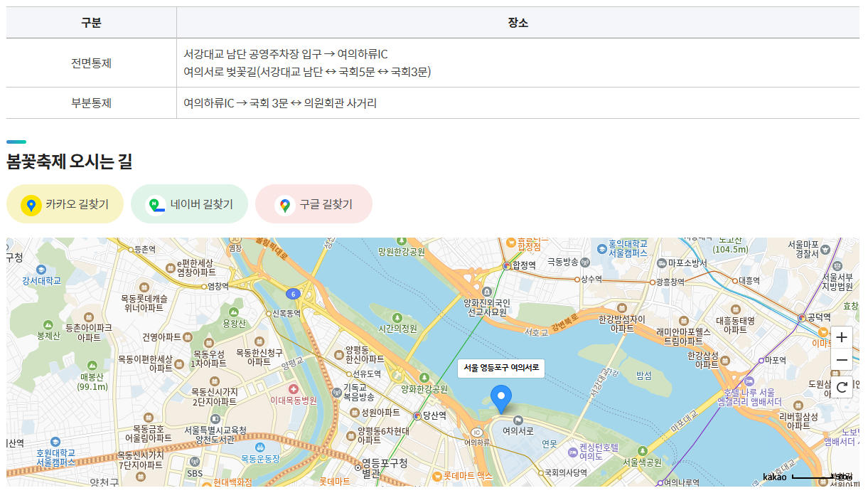This screenshot has width=868, height=498.
Task: Zoom out the map with minus button
Action: point(842,360)
